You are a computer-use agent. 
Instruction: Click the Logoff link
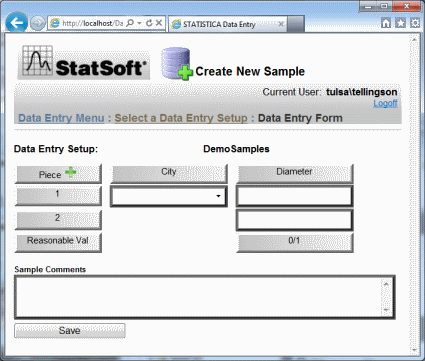(385, 103)
